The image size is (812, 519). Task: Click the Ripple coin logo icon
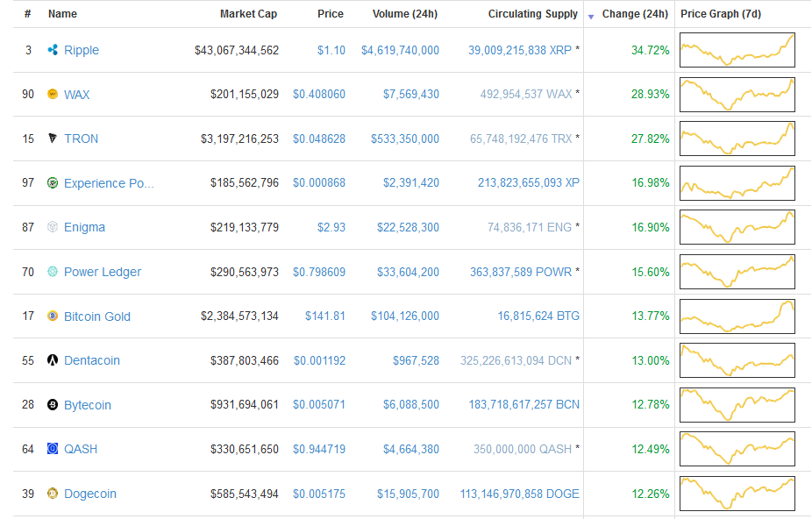[x=53, y=50]
